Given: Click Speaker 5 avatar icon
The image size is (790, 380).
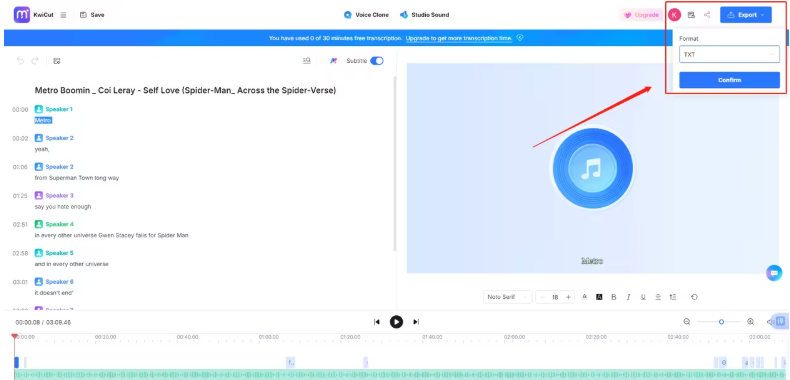Looking at the screenshot, I should 39,253.
